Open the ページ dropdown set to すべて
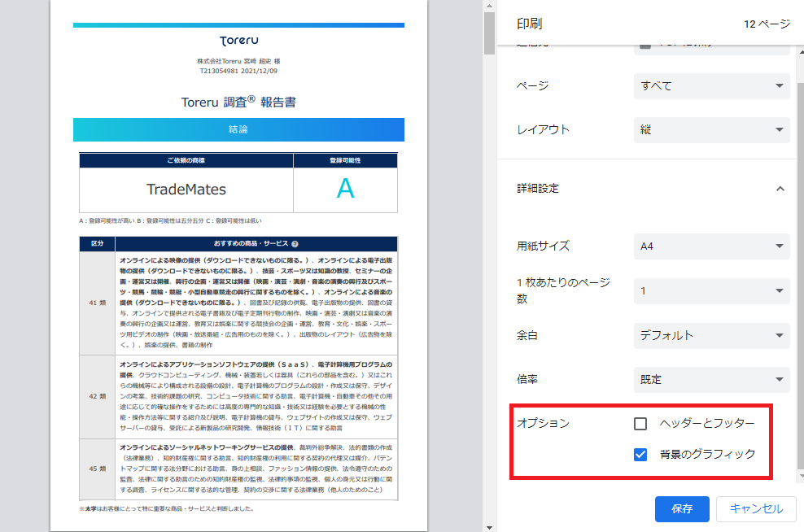Screen dimensions: 804x532 (x=712, y=86)
